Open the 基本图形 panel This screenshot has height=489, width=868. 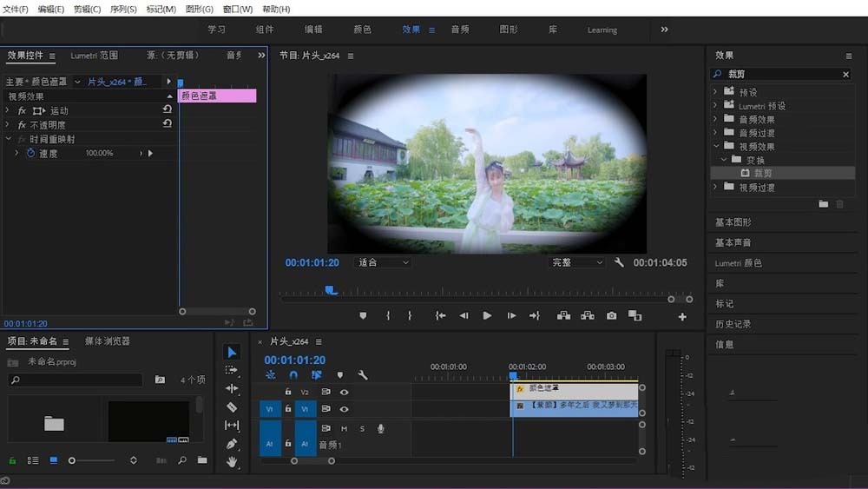733,222
